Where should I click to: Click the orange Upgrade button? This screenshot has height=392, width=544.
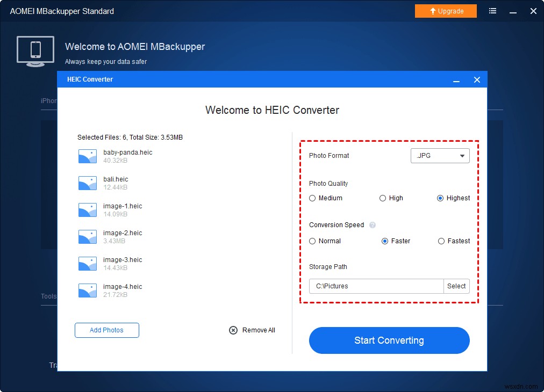446,11
